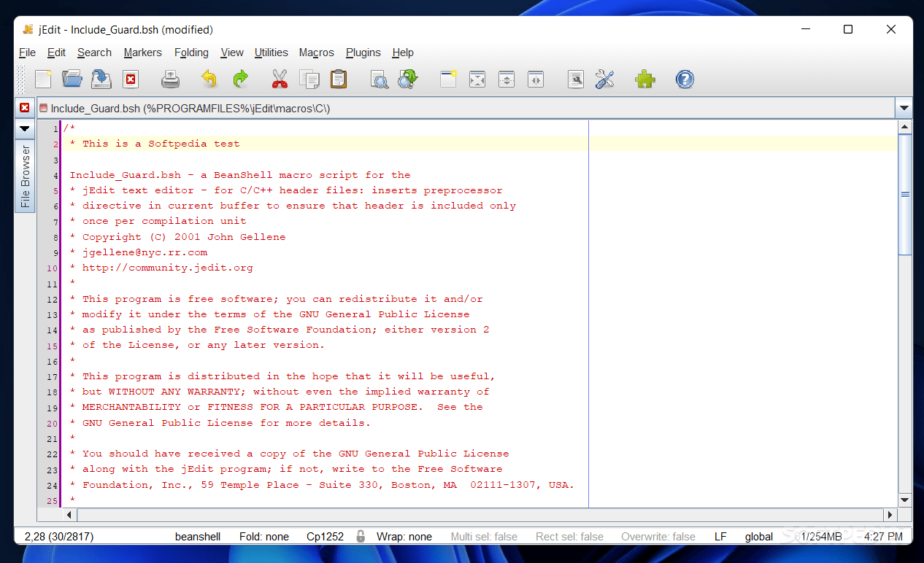The height and width of the screenshot is (563, 924).
Task: Open the Markers menu
Action: [x=142, y=53]
